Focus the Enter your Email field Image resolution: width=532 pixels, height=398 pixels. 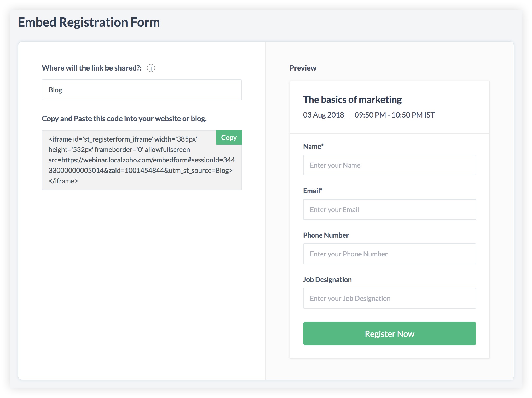389,209
